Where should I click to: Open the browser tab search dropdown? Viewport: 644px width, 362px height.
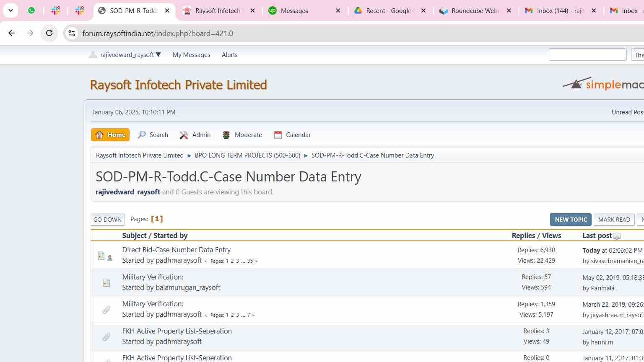(x=10, y=10)
